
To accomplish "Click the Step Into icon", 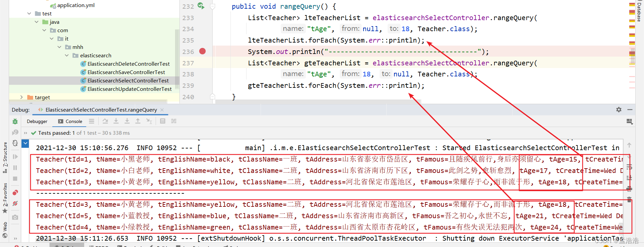I will pyautogui.click(x=116, y=121).
